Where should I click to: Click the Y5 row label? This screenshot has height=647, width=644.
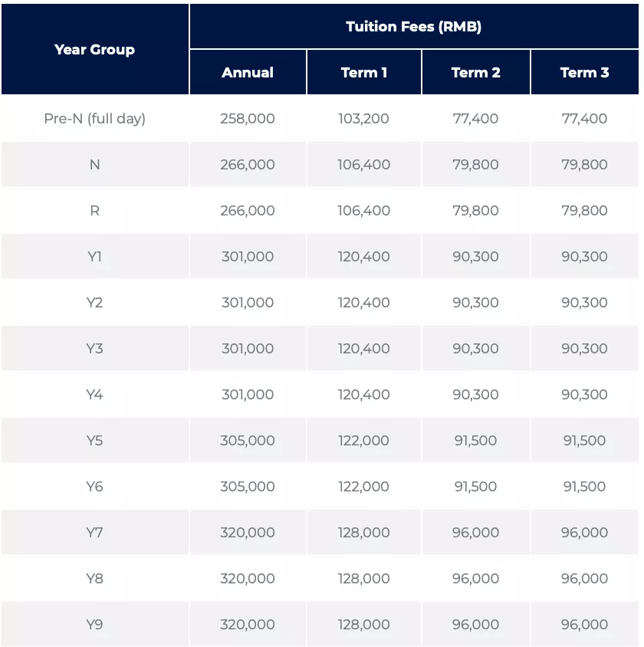pos(95,441)
